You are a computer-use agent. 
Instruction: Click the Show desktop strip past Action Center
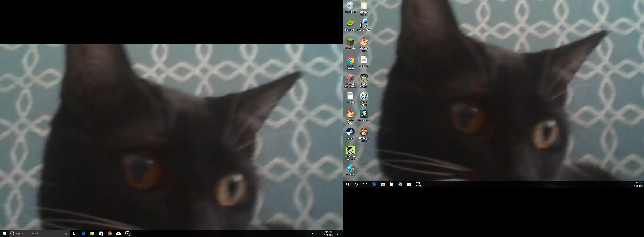click(x=343, y=233)
